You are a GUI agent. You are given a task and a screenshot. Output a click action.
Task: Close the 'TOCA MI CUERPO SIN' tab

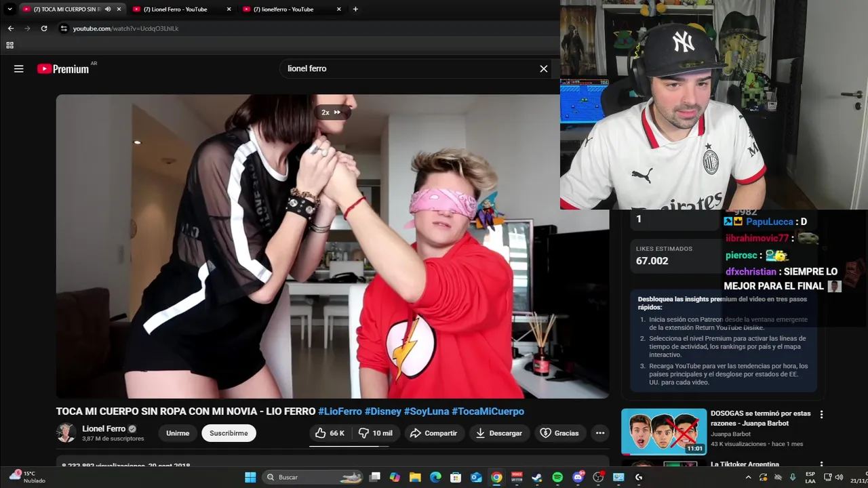click(x=119, y=9)
